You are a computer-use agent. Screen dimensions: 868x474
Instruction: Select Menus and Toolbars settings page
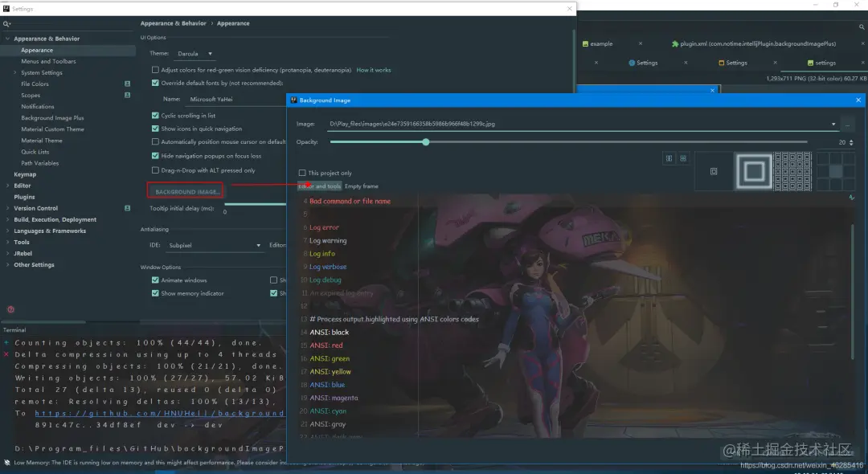point(49,61)
